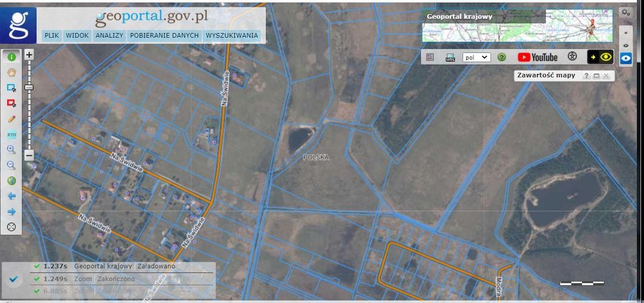644x303 pixels.
Task: Open the gear settings menu
Action: pyautogui.click(x=625, y=13)
